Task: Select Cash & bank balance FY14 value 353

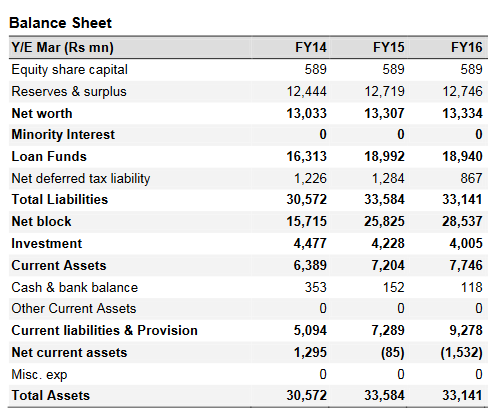Action: (x=316, y=287)
